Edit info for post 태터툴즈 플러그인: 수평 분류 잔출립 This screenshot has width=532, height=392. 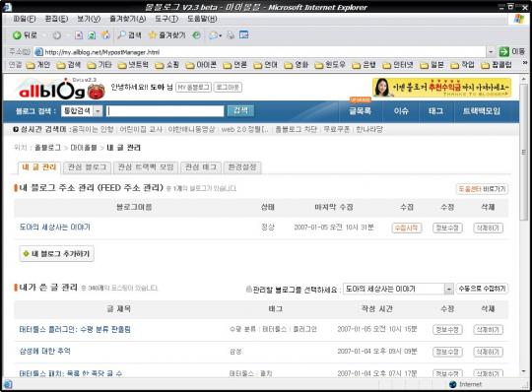click(x=447, y=329)
